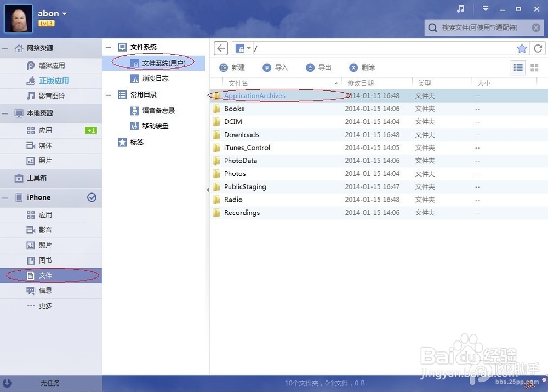Click the iPhone connected checkmark icon
The image size is (548, 392).
click(92, 197)
